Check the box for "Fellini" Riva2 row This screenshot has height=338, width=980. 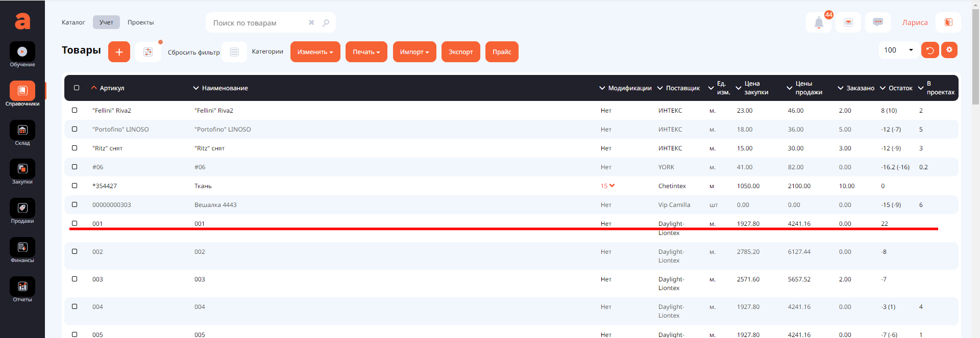(75, 110)
